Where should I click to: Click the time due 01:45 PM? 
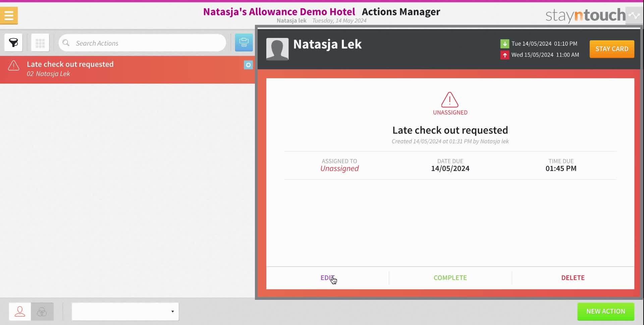coord(561,169)
